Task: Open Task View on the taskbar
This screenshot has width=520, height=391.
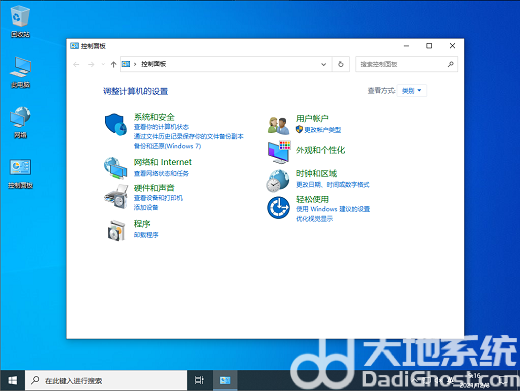Action: (x=199, y=380)
